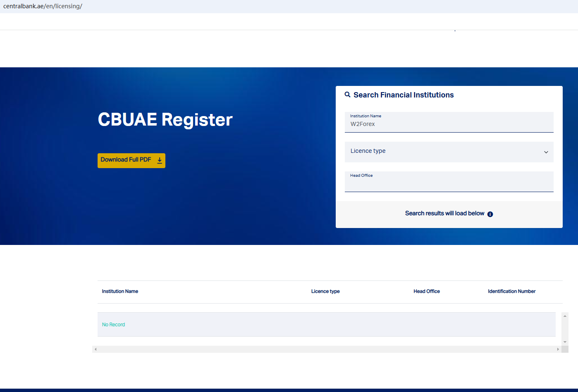Screen dimensions: 578x392
Task: Click the Download Full PDF button
Action: [x=131, y=161]
